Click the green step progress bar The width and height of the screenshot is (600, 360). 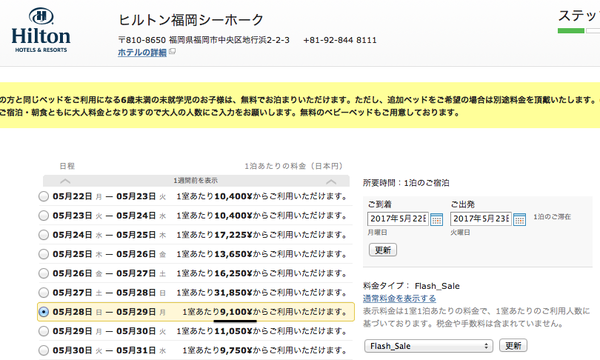[x=571, y=31]
